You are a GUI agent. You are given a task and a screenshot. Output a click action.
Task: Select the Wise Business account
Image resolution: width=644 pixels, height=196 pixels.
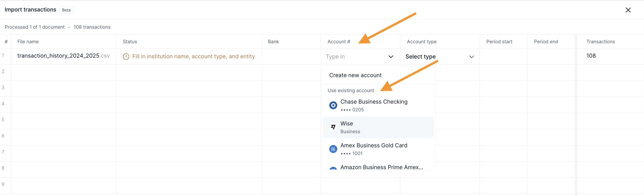click(x=378, y=127)
